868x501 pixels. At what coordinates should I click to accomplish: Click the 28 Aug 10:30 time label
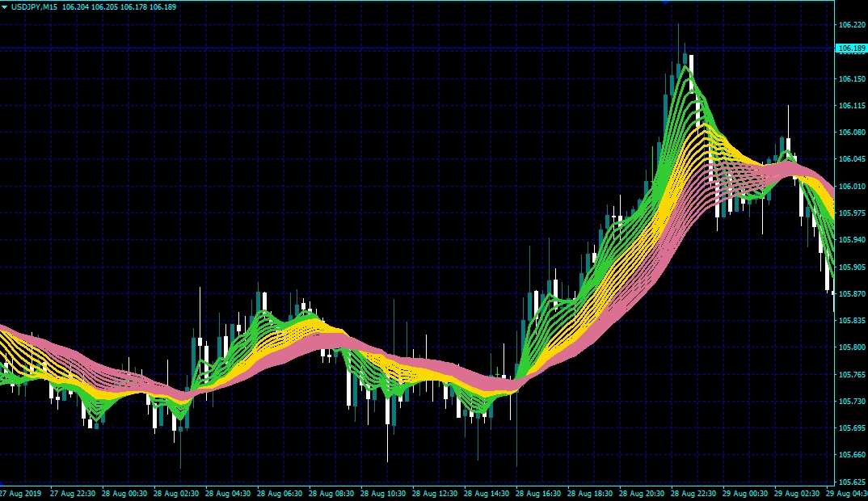tap(383, 493)
